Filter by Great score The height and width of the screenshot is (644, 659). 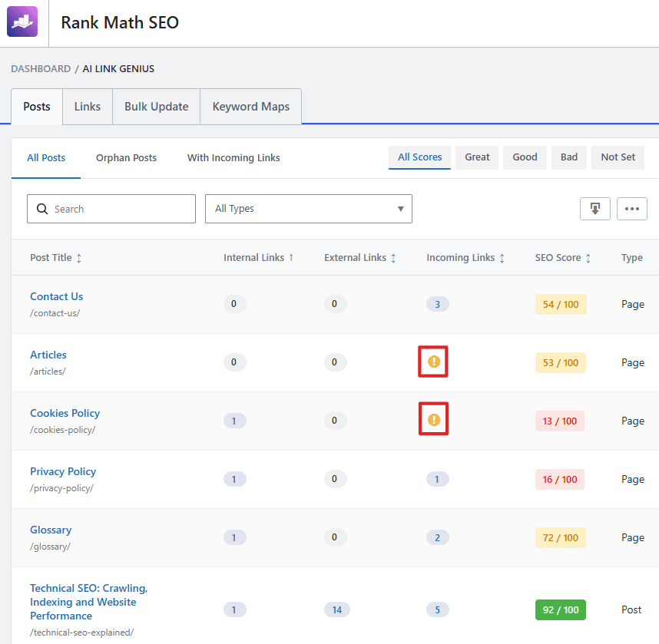(477, 157)
